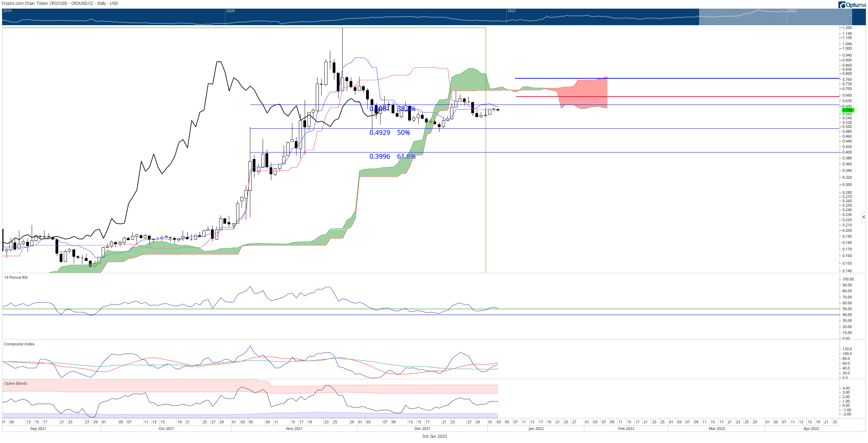Click the 4.00 value on Optex Bands scale
Image resolution: width=868 pixels, height=443 pixels.
tap(846, 388)
